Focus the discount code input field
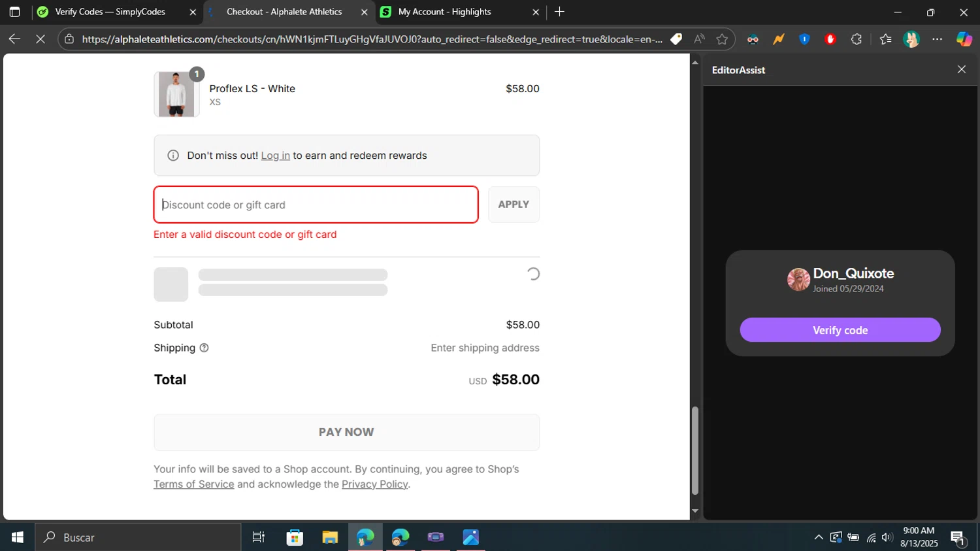Viewport: 980px width, 551px height. (316, 205)
